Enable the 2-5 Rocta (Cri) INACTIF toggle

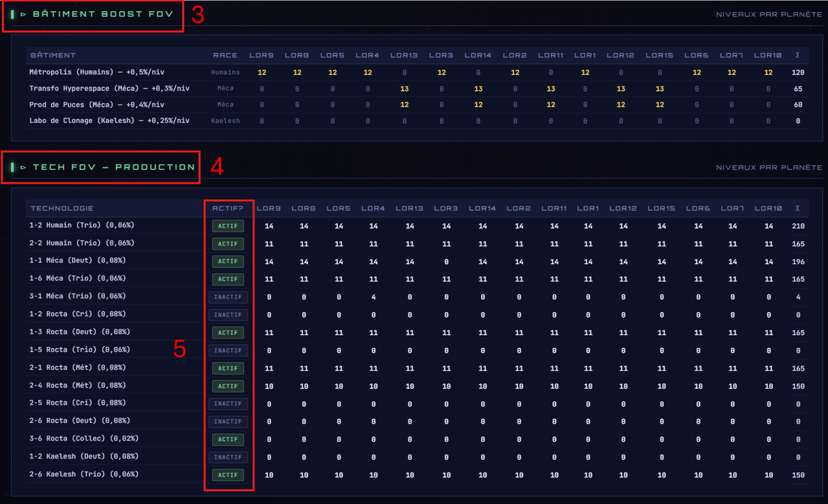pos(228,404)
